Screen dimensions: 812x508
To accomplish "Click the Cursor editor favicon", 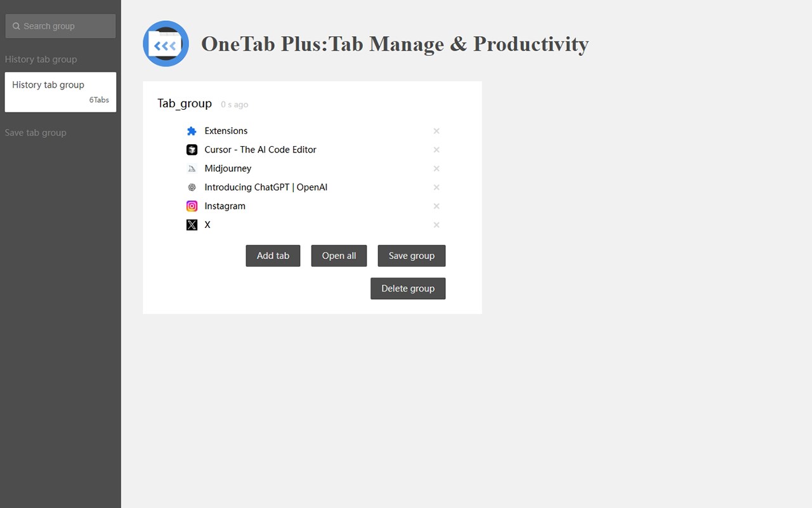I will click(192, 150).
